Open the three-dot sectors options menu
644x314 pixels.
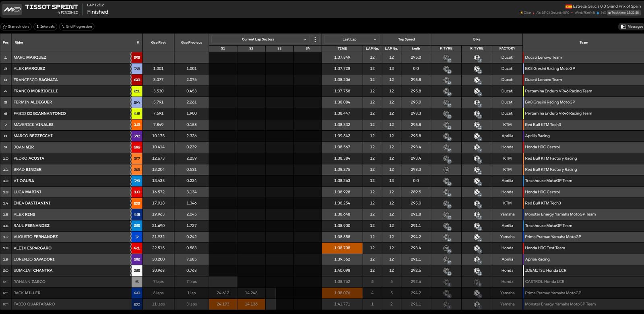coord(315,39)
